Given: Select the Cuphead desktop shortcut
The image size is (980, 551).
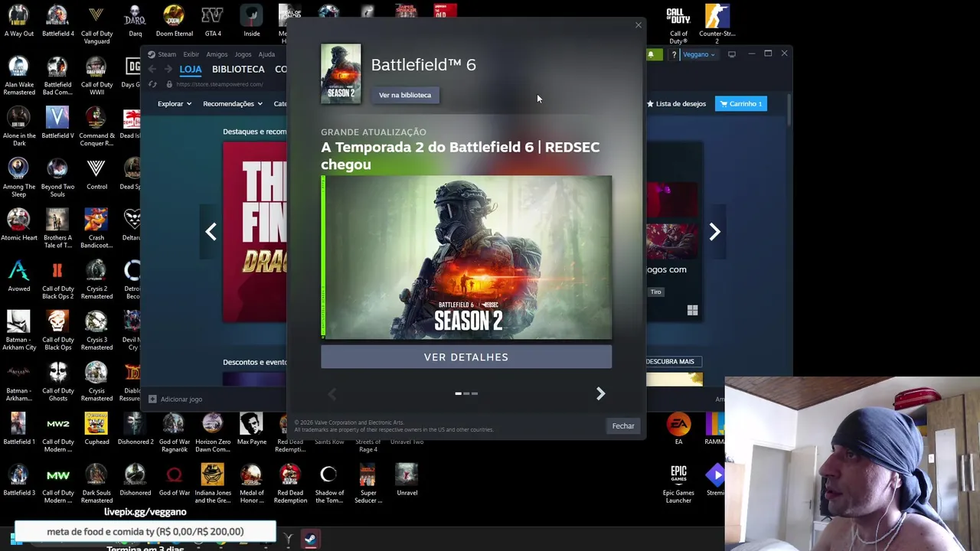Looking at the screenshot, I should 96,429.
